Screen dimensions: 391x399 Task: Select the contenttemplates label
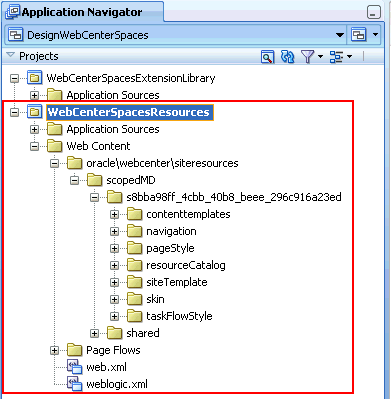188,214
